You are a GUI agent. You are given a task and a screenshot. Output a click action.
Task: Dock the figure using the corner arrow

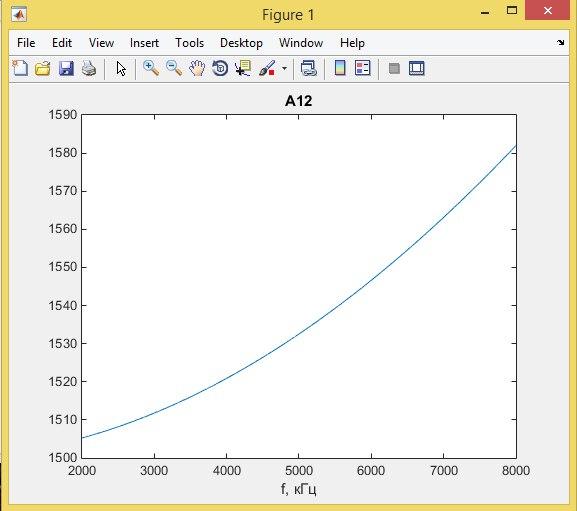560,43
